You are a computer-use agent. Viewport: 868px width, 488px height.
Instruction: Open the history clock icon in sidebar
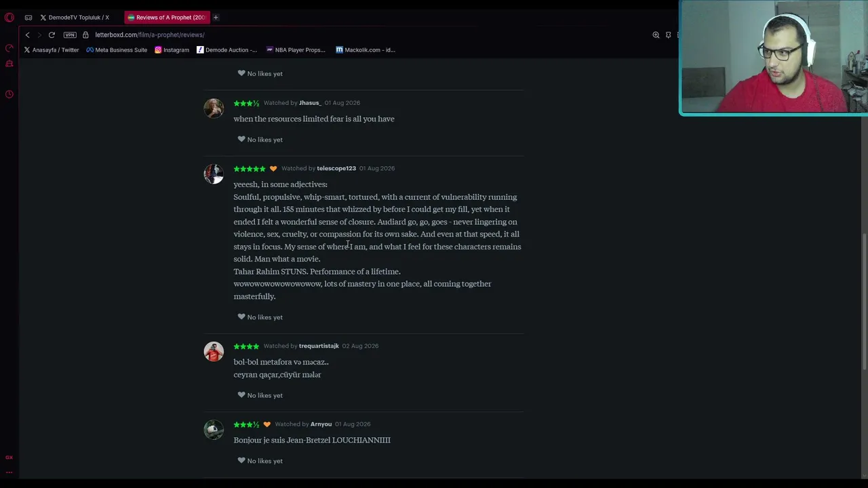pos(9,94)
